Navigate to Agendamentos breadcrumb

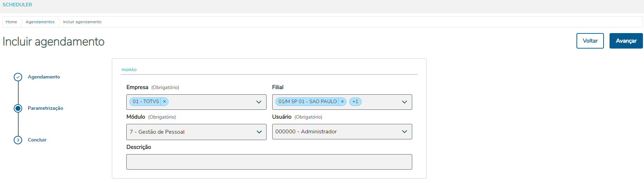(40, 22)
